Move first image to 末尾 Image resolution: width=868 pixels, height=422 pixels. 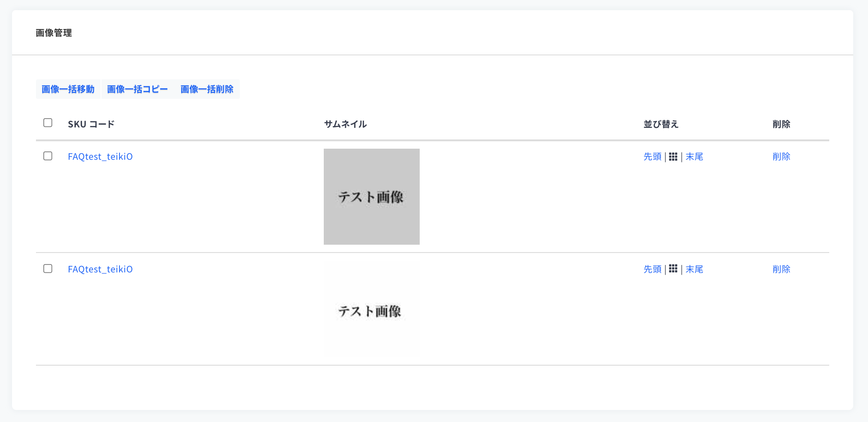[x=694, y=157]
